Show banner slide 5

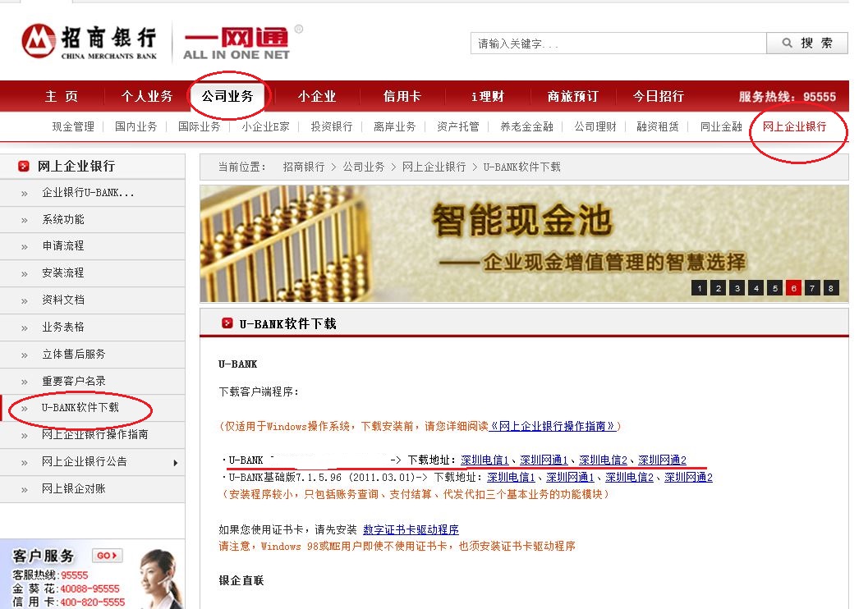[774, 287]
